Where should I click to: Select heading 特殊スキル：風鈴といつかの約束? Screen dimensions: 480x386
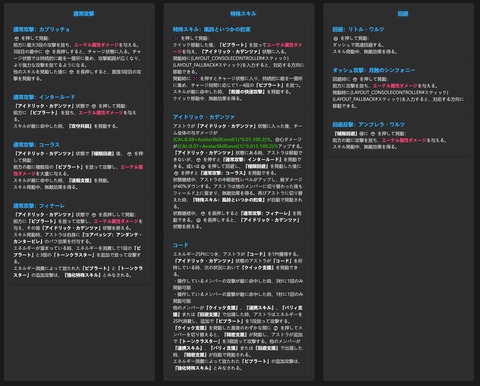[x=212, y=29]
